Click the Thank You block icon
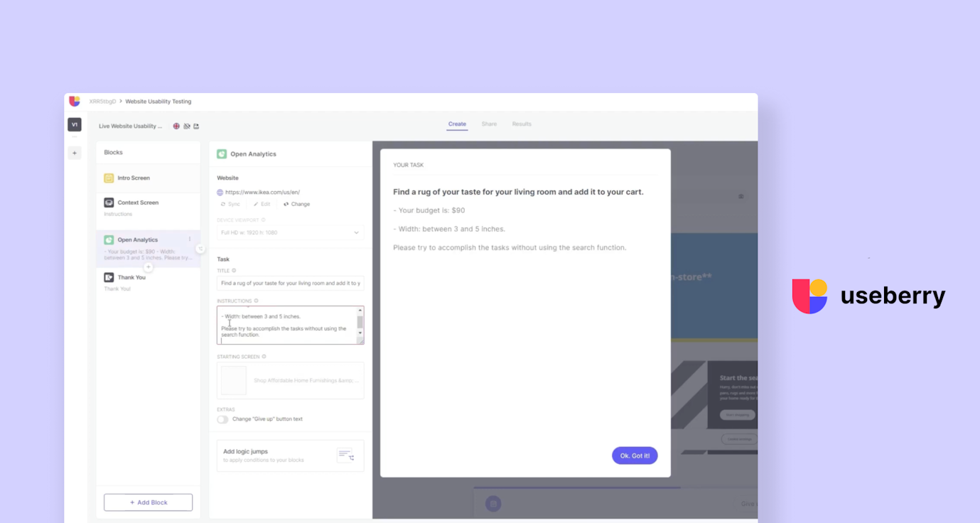 (109, 277)
